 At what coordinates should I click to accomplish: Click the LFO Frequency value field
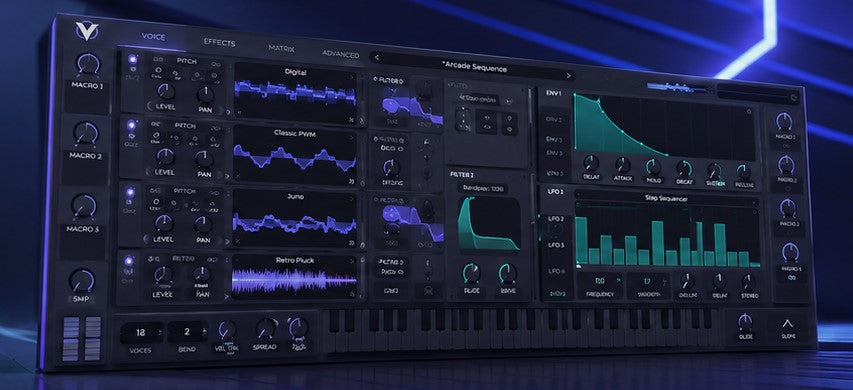coord(600,281)
